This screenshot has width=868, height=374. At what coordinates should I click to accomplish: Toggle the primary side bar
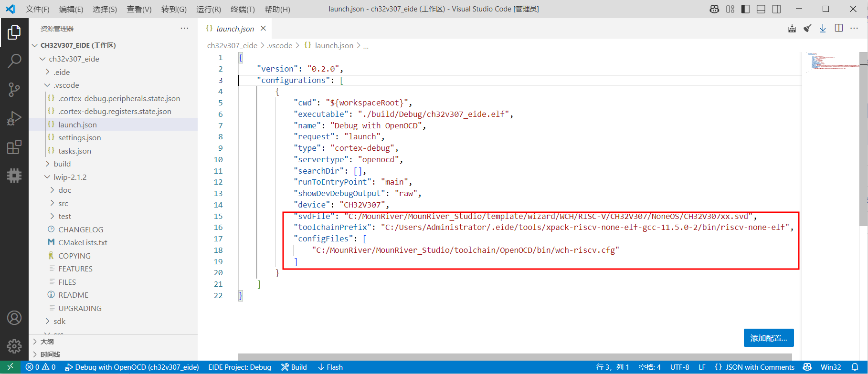point(745,9)
